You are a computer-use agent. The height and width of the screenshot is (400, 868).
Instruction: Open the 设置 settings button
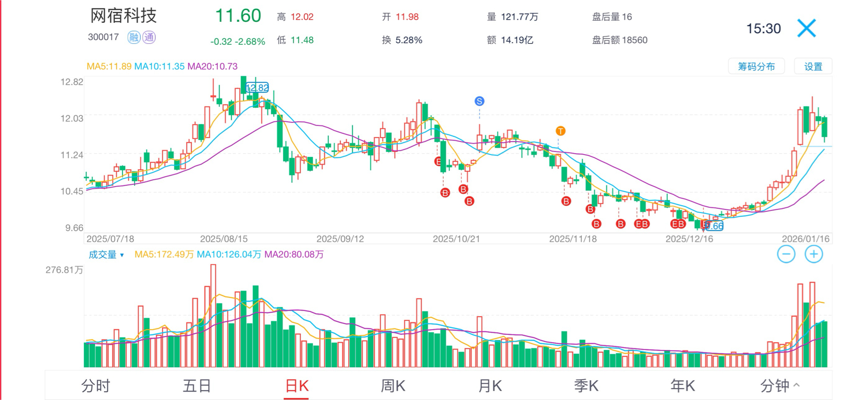pyautogui.click(x=813, y=67)
